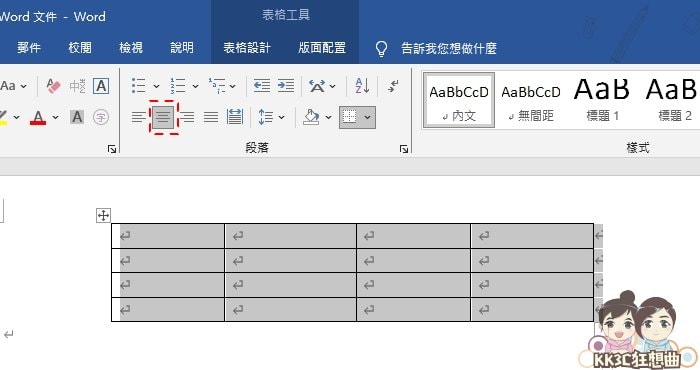This screenshot has width=700, height=370.
Task: Open 版面配置 tab
Action: click(322, 48)
